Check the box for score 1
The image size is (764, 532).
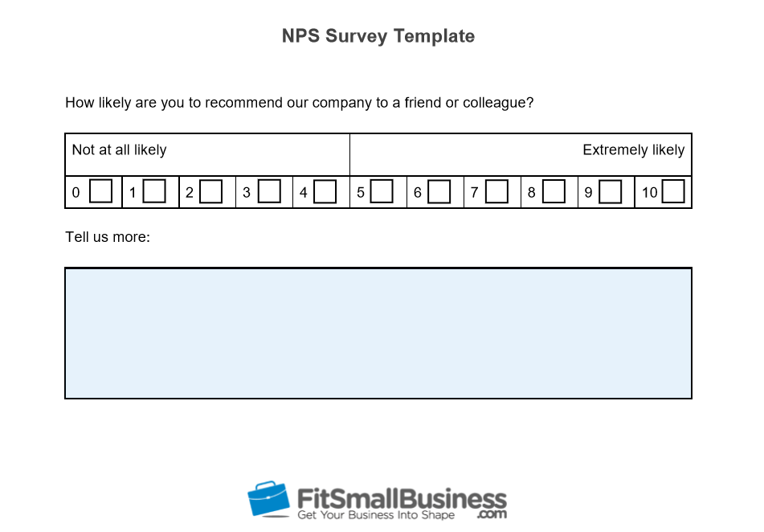154,191
